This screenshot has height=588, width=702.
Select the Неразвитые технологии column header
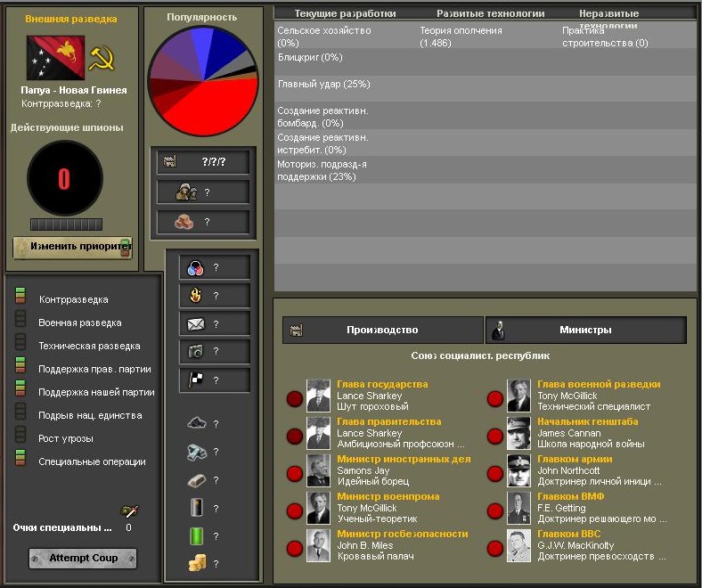coord(608,19)
